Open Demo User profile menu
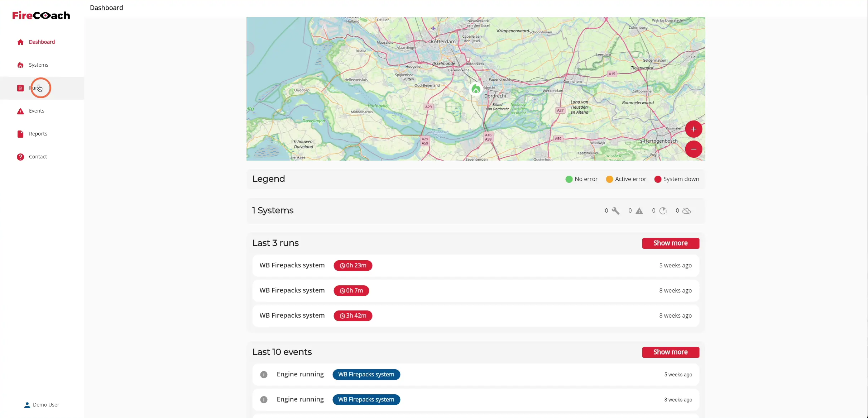This screenshot has height=418, width=868. (42, 405)
